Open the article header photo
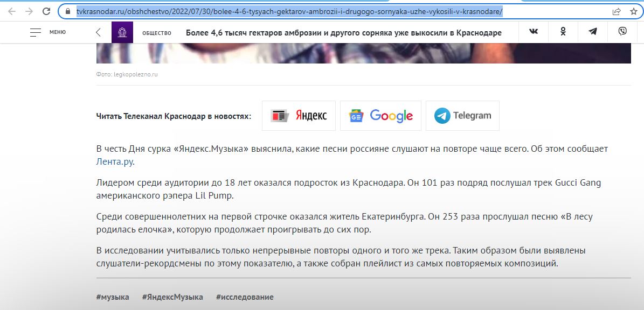644x310 pixels. (x=363, y=53)
